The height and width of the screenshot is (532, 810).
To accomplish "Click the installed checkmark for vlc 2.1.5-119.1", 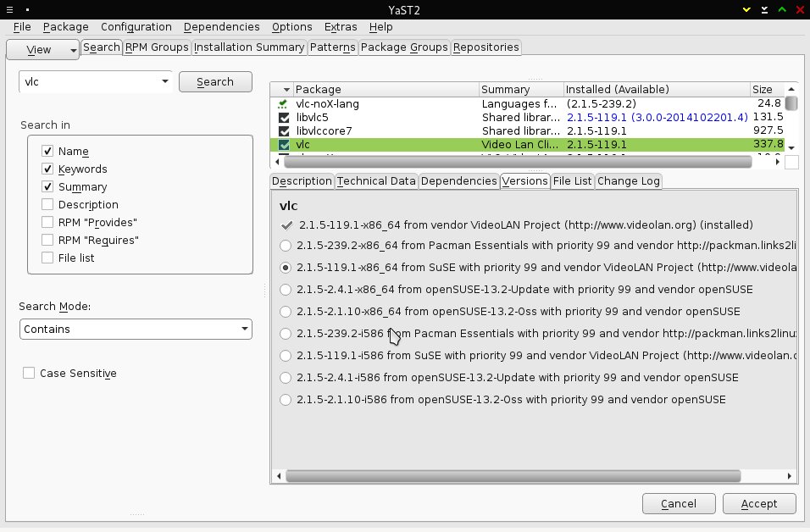I will tap(286, 225).
